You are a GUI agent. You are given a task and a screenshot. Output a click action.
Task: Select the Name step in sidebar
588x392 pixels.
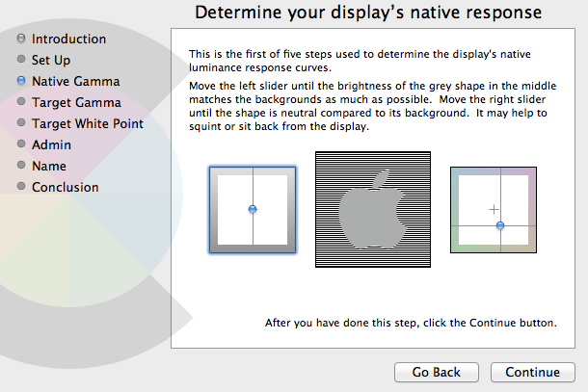pyautogui.click(x=51, y=167)
